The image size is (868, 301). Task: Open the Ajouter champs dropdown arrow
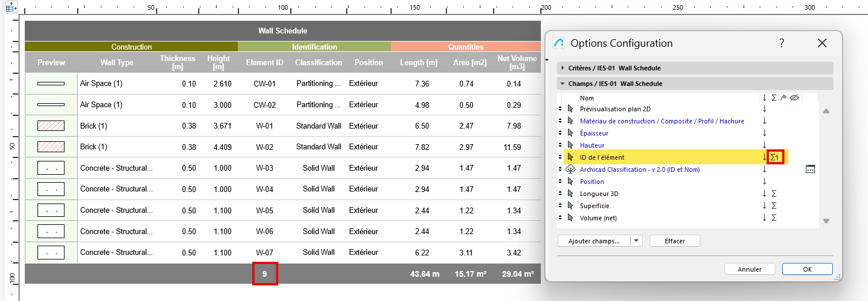[636, 241]
